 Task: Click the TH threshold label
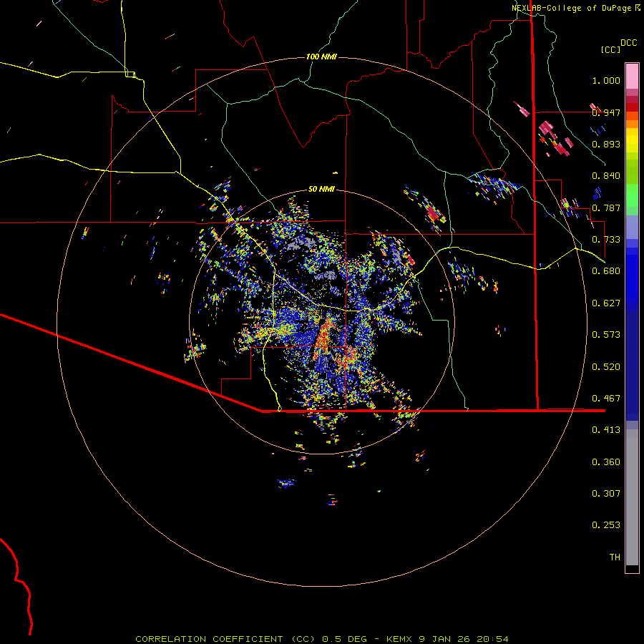click(x=615, y=557)
